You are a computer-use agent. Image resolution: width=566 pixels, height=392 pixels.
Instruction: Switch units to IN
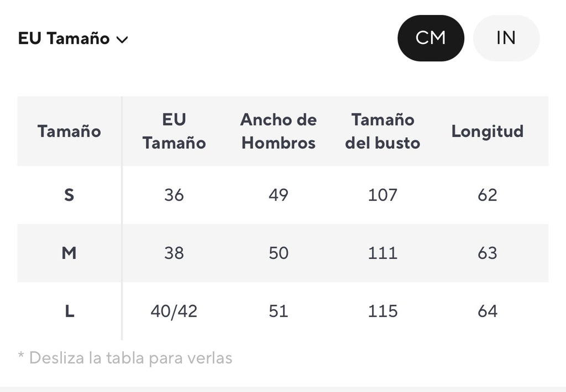[x=506, y=38]
